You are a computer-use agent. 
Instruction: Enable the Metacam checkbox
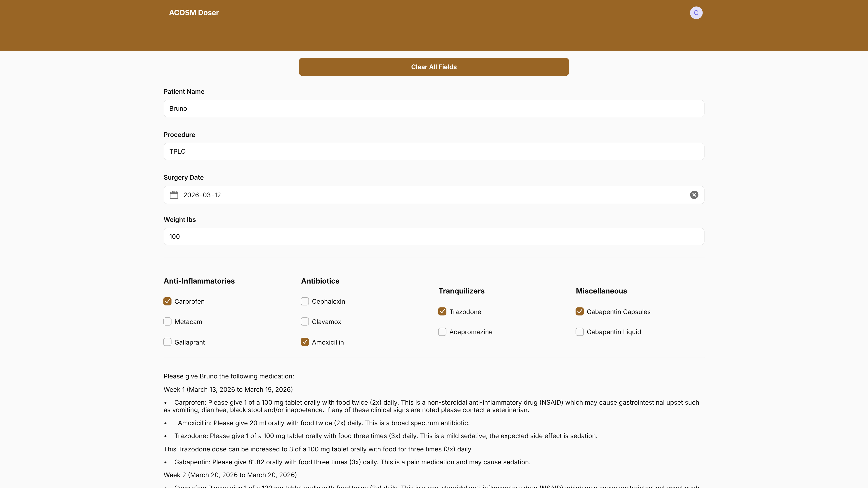[167, 322]
